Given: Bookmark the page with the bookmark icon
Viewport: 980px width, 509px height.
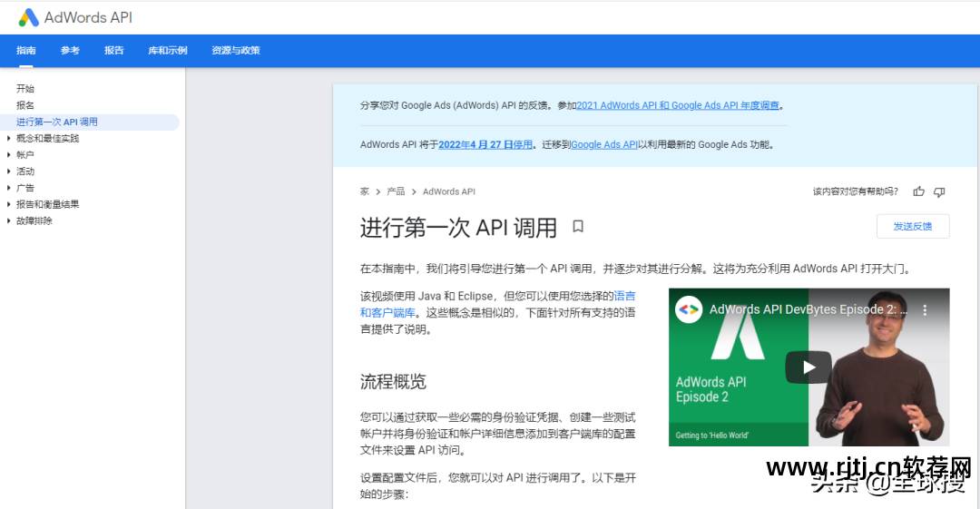Looking at the screenshot, I should tap(578, 226).
